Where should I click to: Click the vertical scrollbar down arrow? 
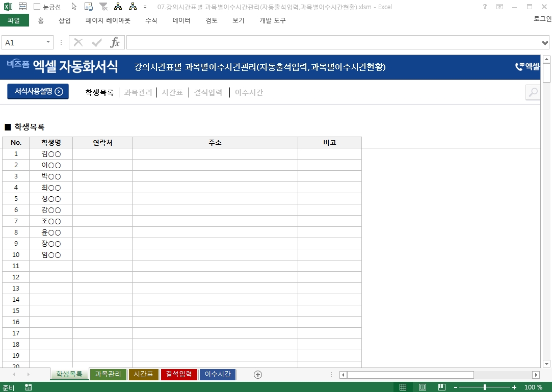pos(546,363)
